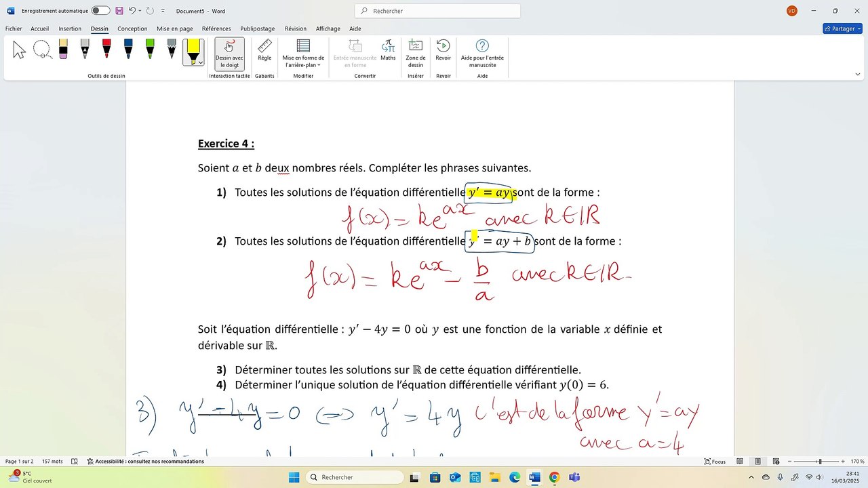This screenshot has height=488, width=868.
Task: Open Google Chrome from taskbar
Action: 554,477
